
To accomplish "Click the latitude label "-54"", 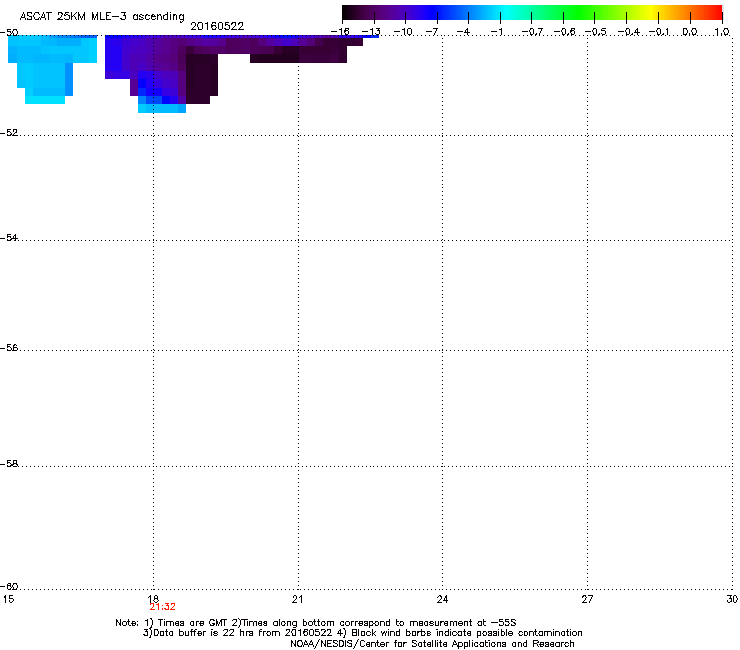I will (9, 238).
